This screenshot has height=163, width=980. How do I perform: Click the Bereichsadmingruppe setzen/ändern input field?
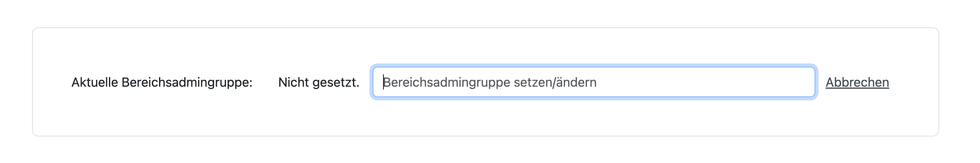[593, 82]
